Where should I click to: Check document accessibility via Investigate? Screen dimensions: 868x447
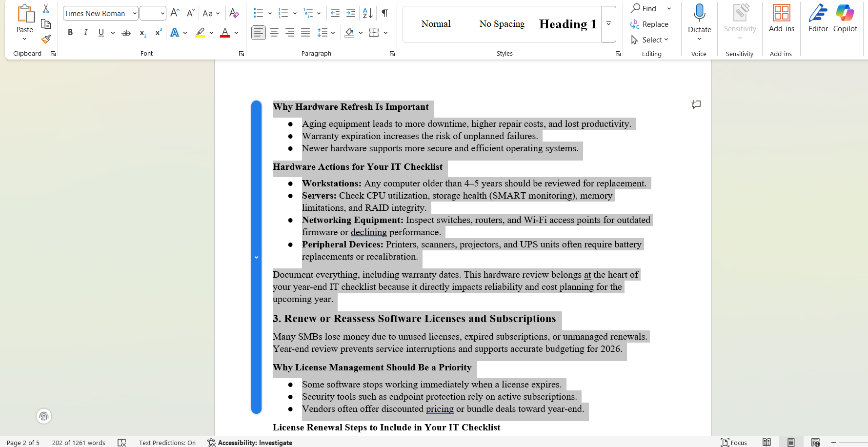tap(250, 443)
